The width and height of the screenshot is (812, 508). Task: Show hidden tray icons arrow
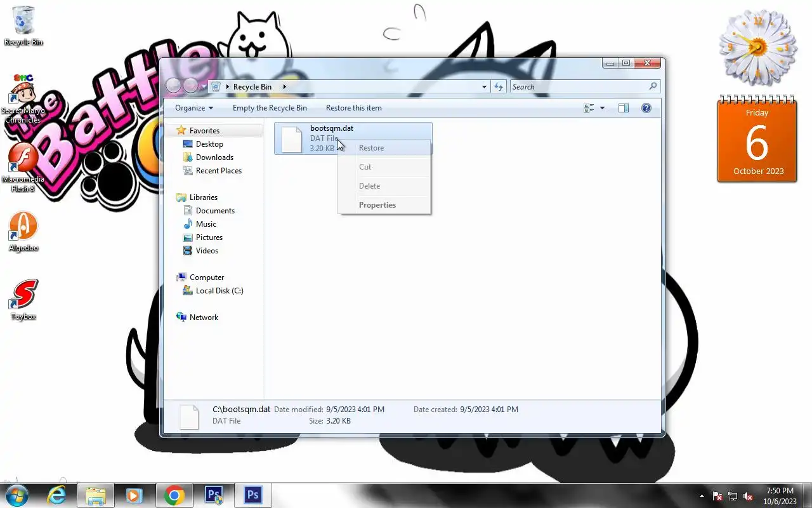click(x=702, y=496)
